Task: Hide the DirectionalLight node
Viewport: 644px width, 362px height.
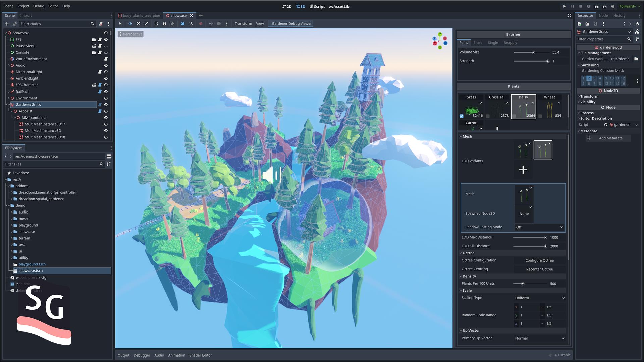Action: point(106,72)
